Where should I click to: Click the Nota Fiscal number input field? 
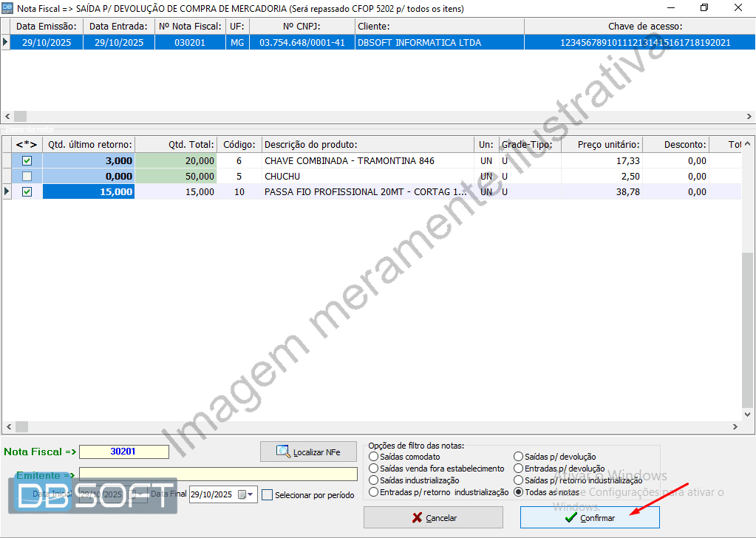pyautogui.click(x=124, y=452)
